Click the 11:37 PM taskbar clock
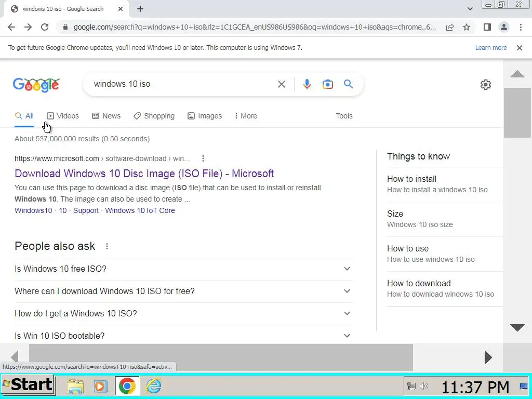532x399 pixels. pos(475,387)
